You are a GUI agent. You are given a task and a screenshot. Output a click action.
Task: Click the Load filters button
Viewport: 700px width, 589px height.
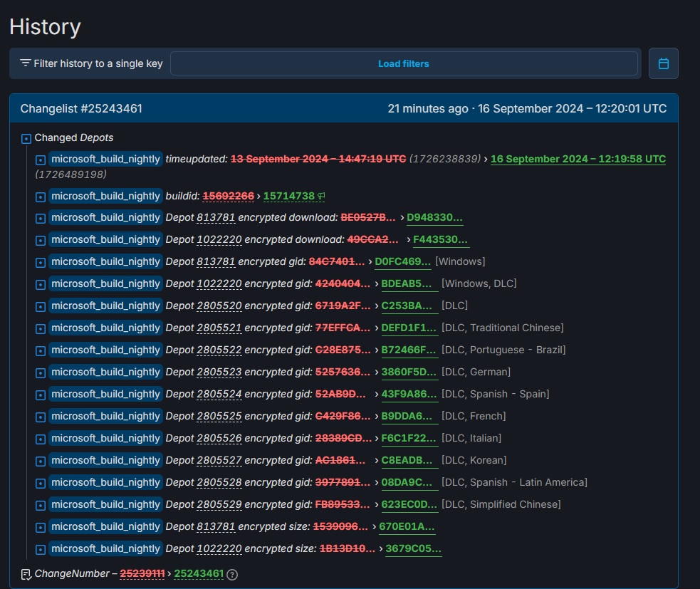coord(404,63)
